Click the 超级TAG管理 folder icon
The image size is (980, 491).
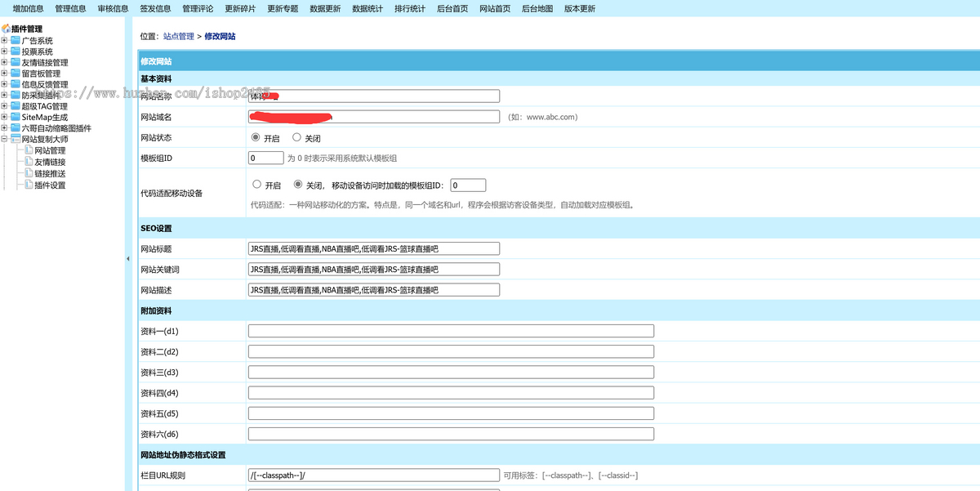coord(16,106)
